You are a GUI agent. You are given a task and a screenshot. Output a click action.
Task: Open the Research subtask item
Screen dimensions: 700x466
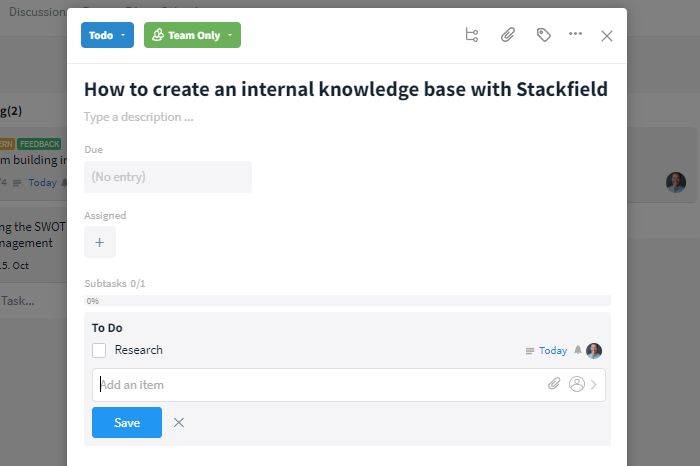(x=138, y=350)
